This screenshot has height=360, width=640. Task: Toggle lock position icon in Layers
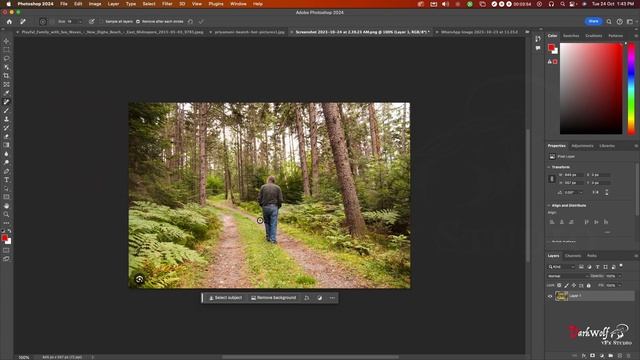(x=574, y=285)
